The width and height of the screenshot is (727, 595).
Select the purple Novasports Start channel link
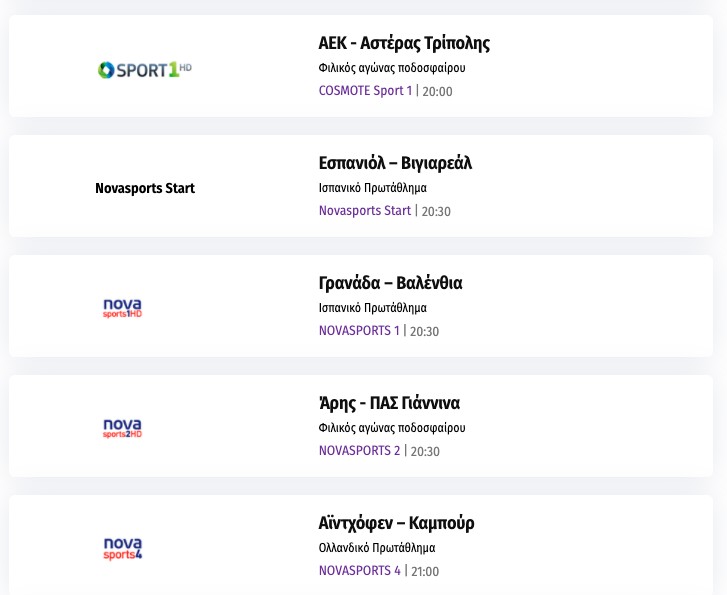pos(365,211)
